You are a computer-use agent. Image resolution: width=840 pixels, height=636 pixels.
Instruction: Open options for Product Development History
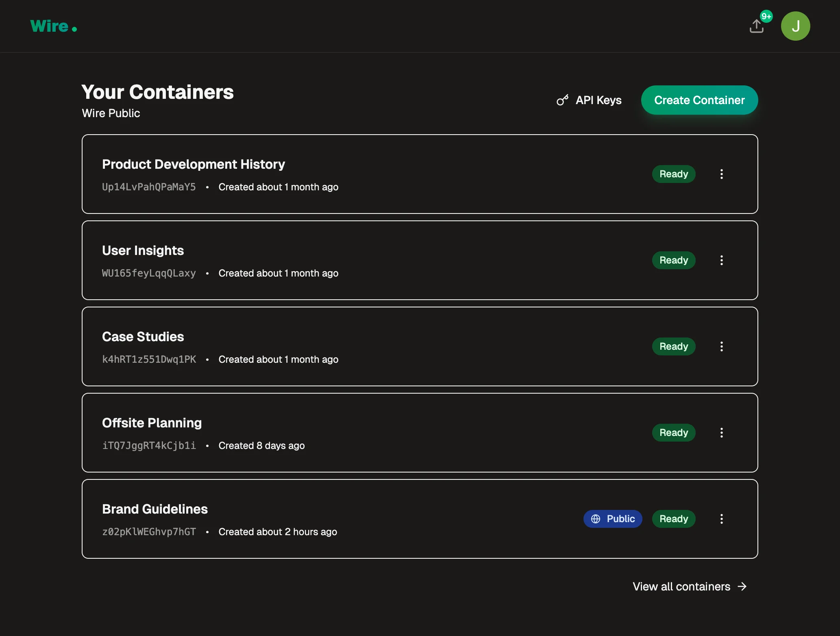point(722,174)
